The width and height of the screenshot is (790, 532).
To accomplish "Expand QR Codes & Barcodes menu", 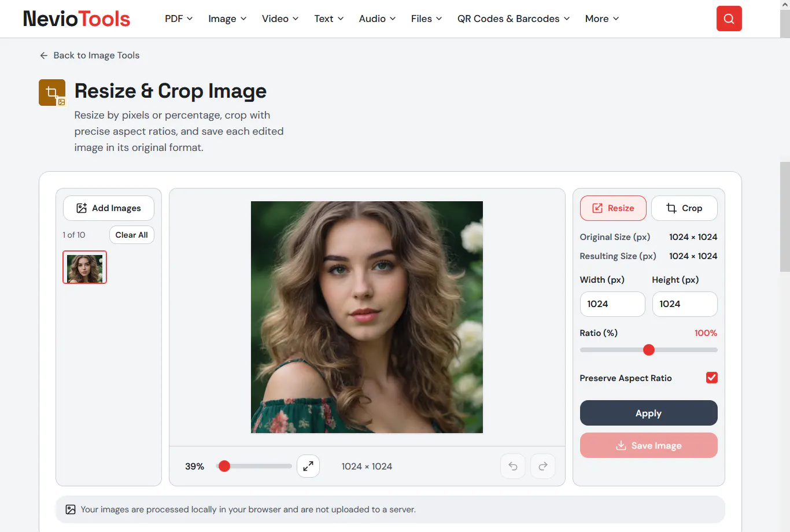I will [514, 19].
